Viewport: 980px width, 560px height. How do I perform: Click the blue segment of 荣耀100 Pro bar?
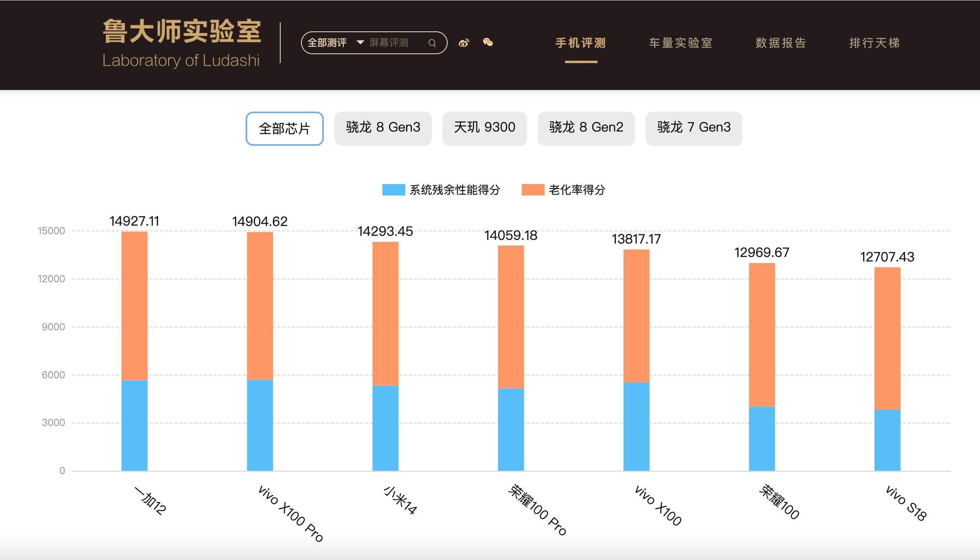(x=511, y=430)
